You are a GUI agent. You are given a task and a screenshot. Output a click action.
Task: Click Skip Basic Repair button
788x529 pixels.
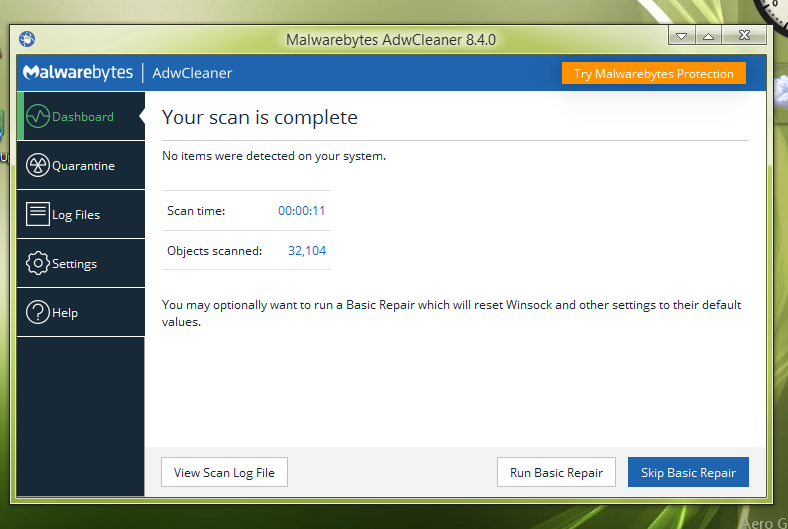[x=688, y=472]
